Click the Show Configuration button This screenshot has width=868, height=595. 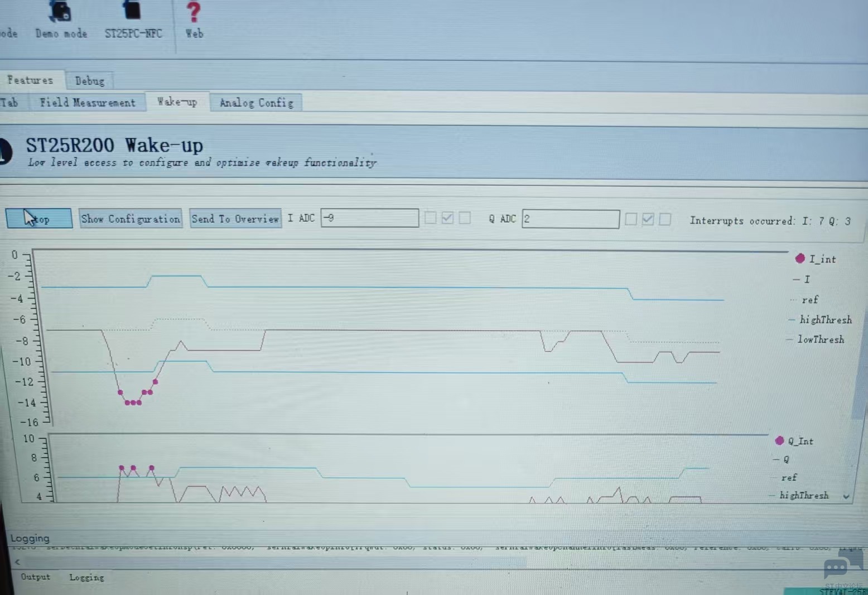pyautogui.click(x=131, y=219)
